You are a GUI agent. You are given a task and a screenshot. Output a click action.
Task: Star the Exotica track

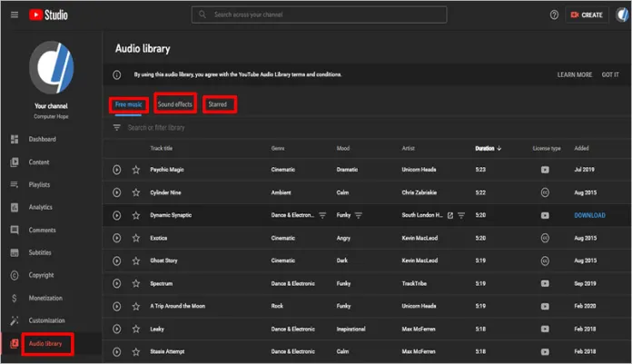click(136, 238)
